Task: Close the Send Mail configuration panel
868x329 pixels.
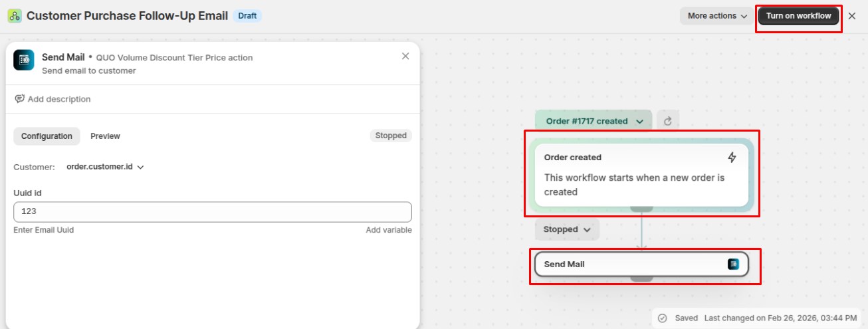Action: 405,56
